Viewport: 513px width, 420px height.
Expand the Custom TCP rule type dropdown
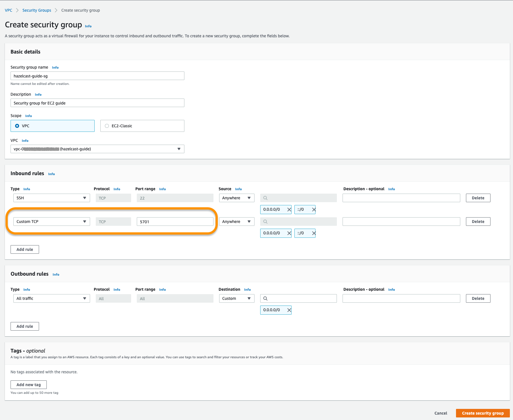tap(52, 222)
